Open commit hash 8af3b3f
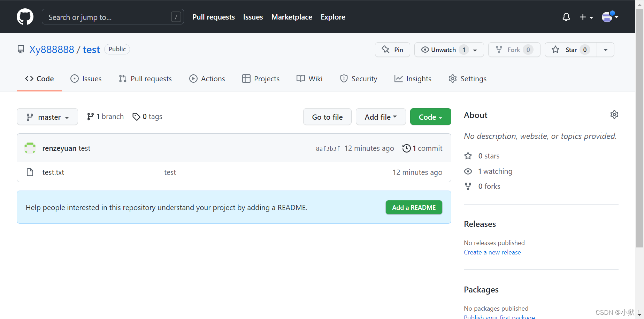Screen dimensions: 644x319 328,149
